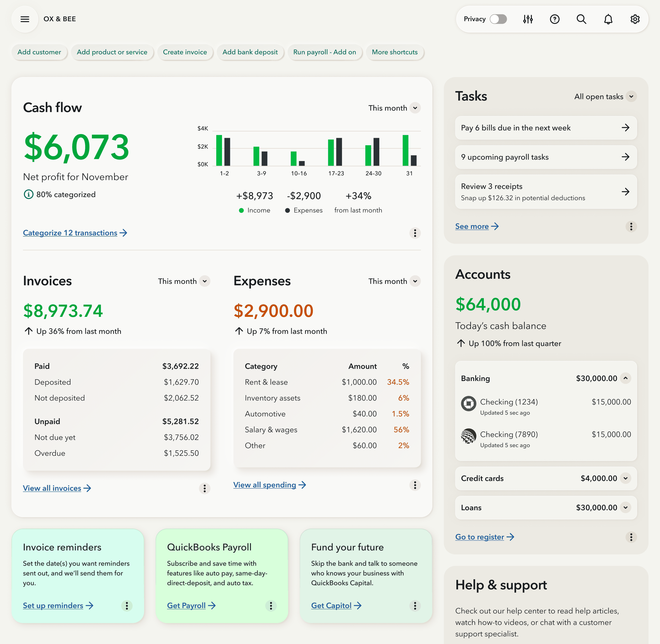Image resolution: width=660 pixels, height=644 pixels.
Task: Open Fund your future card three-dot menu
Action: click(415, 605)
